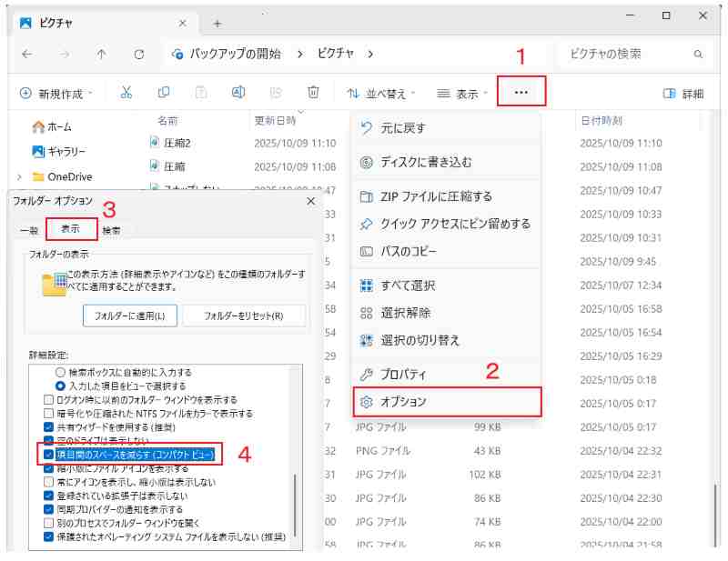
Task: Open ギャラリー in the navigation pane
Action: (x=59, y=151)
